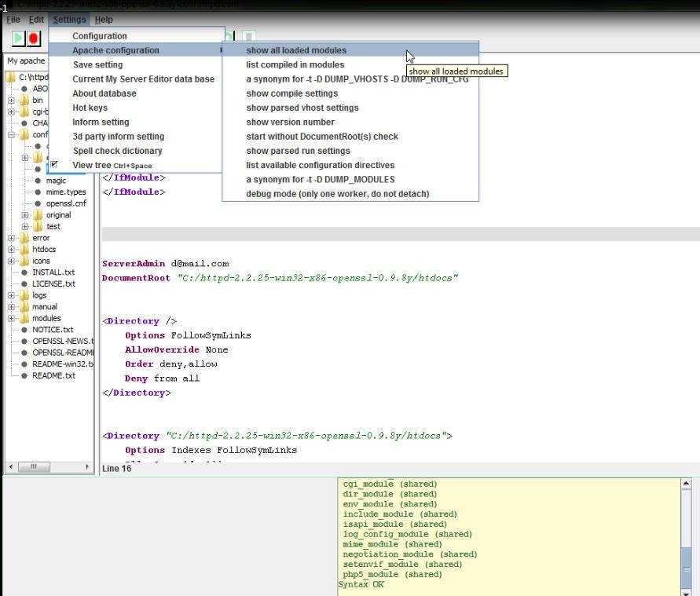Select 'Spell check dictionary' menu entry
This screenshot has height=596, width=700.
click(x=117, y=151)
